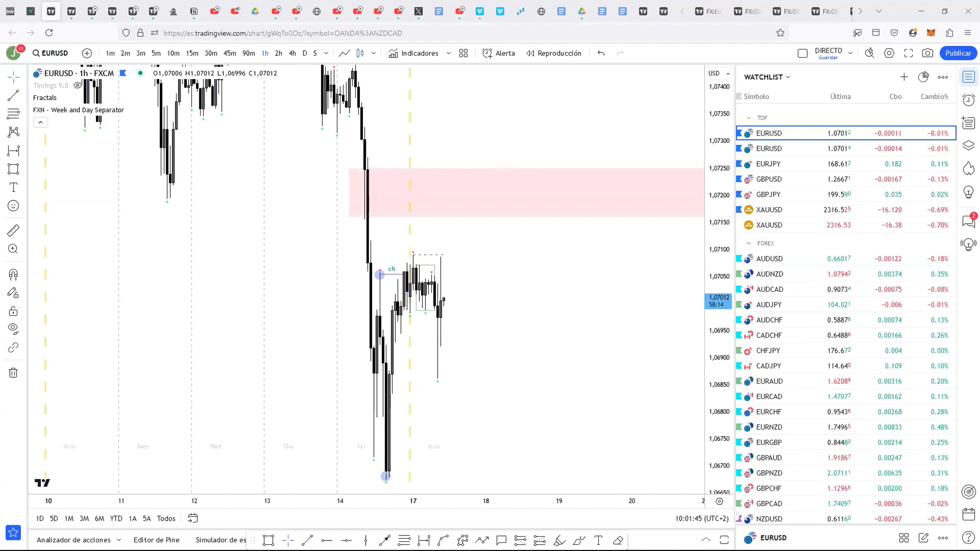The height and width of the screenshot is (551, 980).
Task: Click the eraser tool in bottom toolbar
Action: coord(618,540)
